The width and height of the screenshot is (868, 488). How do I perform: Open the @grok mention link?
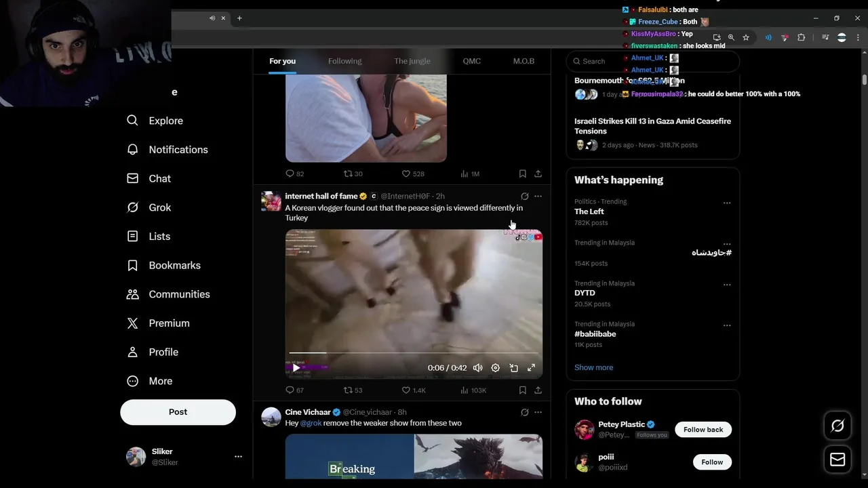[311, 423]
